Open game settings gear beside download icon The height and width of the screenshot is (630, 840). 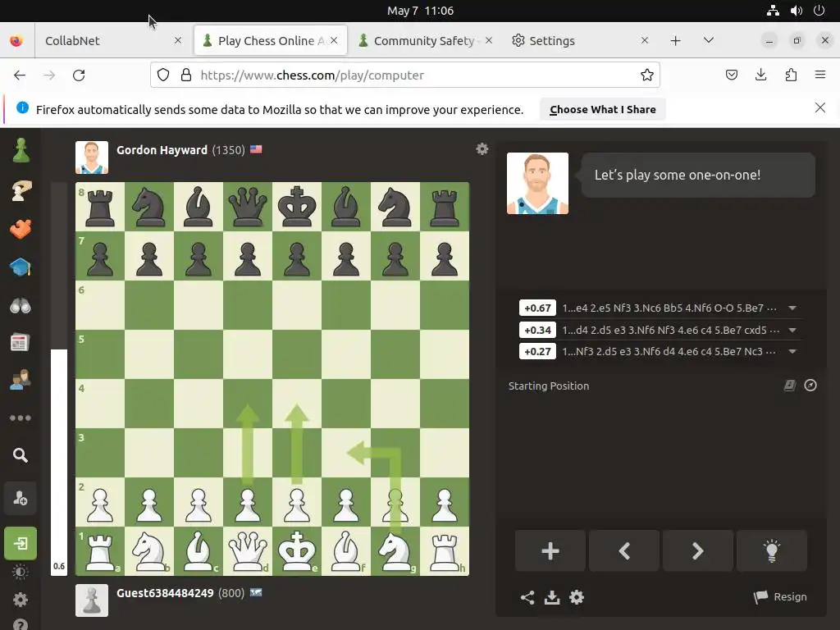(x=577, y=597)
